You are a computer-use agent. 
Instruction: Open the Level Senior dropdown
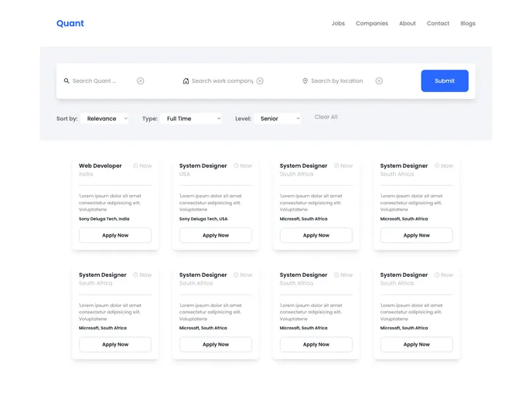pyautogui.click(x=278, y=119)
